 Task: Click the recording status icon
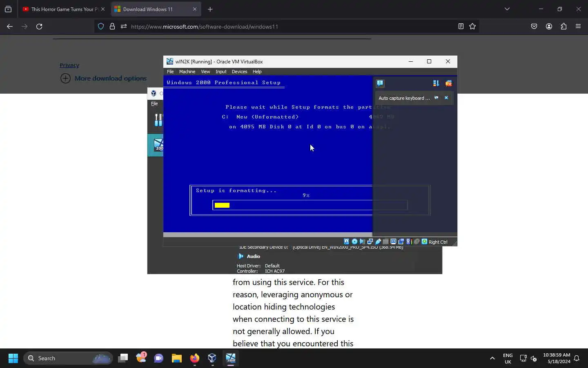401,242
